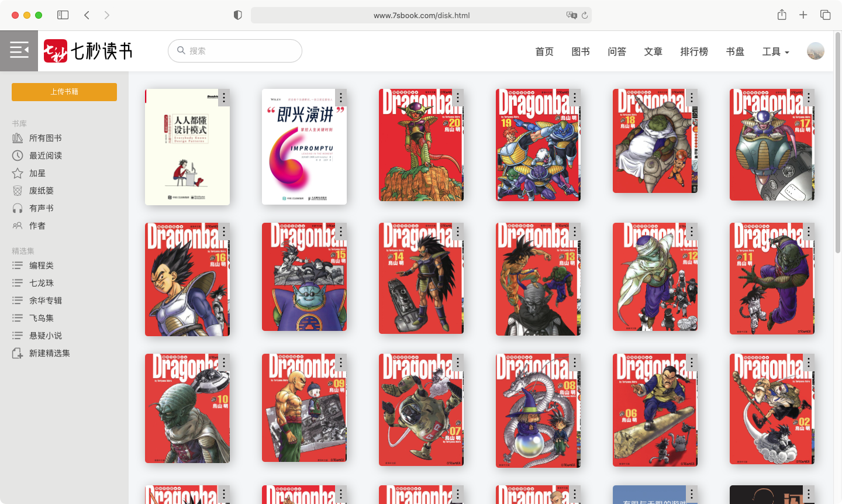842x504 pixels.
Task: Open the 所有图书 library icon
Action: 18,138
